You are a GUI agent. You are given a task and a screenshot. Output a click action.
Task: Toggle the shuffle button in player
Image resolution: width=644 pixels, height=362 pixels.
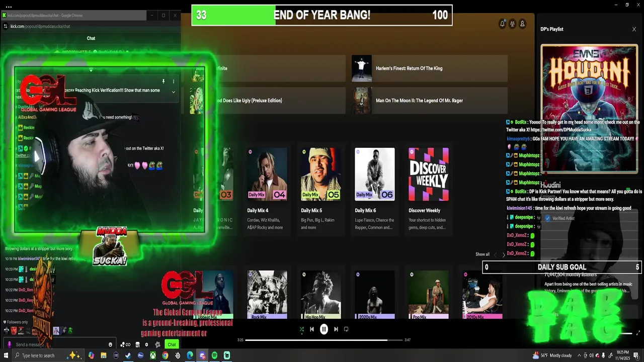(302, 329)
